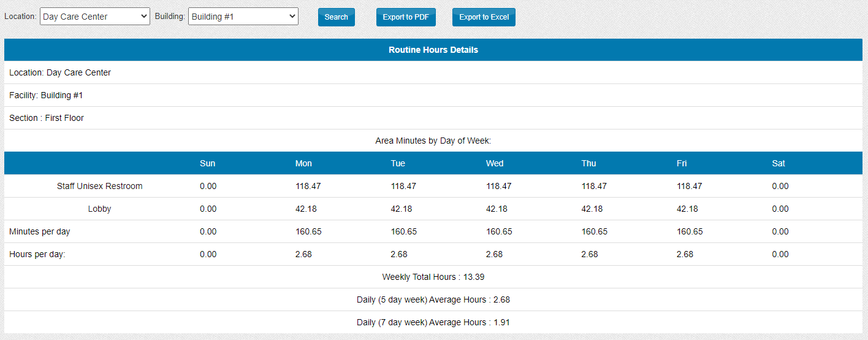
Task: Select the Hours per day row label
Action: (37, 254)
